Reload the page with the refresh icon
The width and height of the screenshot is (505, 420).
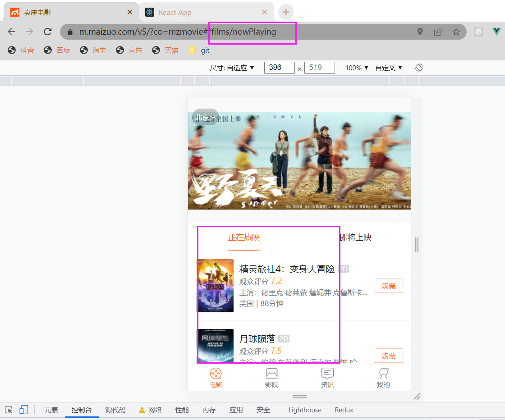pyautogui.click(x=48, y=32)
